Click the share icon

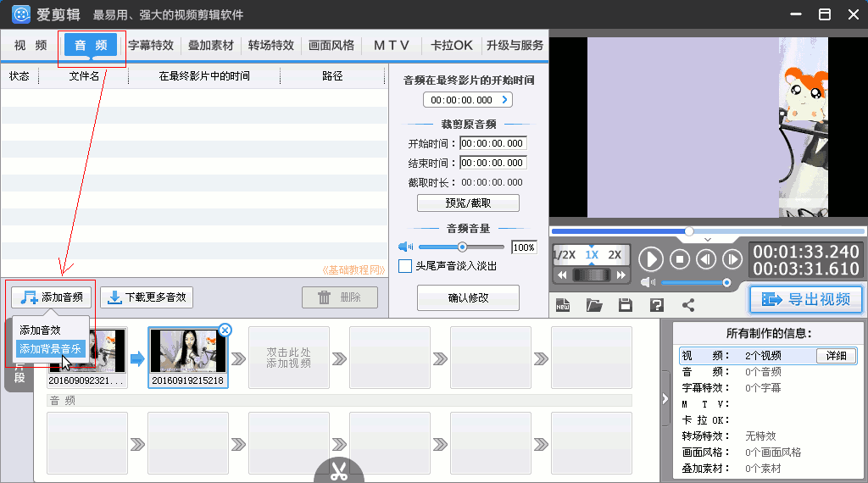click(x=687, y=305)
